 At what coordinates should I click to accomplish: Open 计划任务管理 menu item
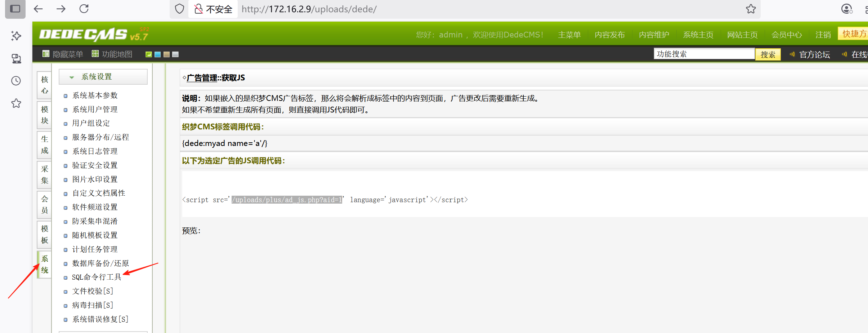(x=95, y=249)
